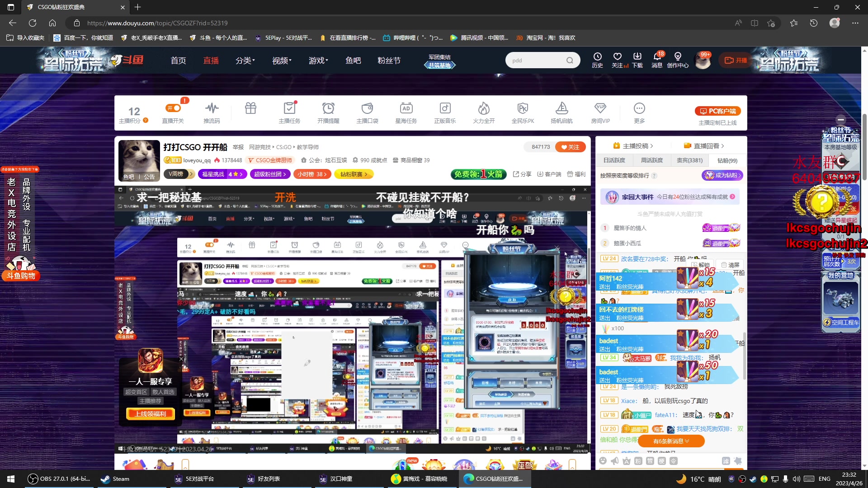Open 历史 history icon in header
This screenshot has width=868, height=488.
coord(597,60)
